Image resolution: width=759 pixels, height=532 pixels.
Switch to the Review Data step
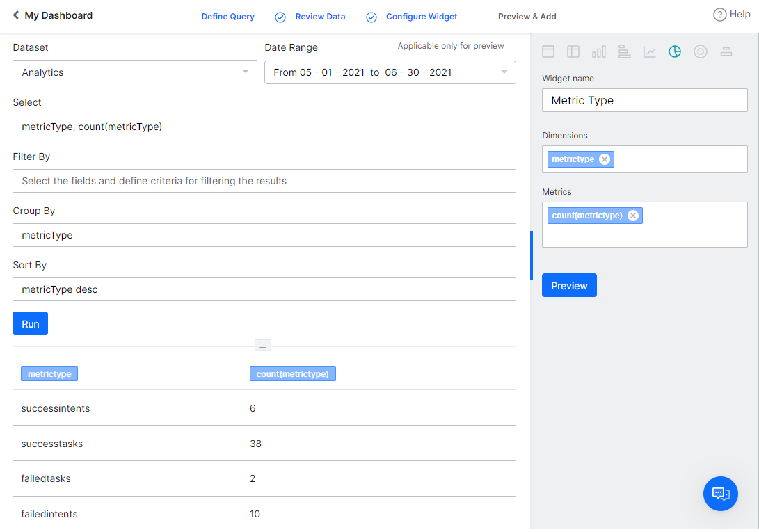pos(319,16)
